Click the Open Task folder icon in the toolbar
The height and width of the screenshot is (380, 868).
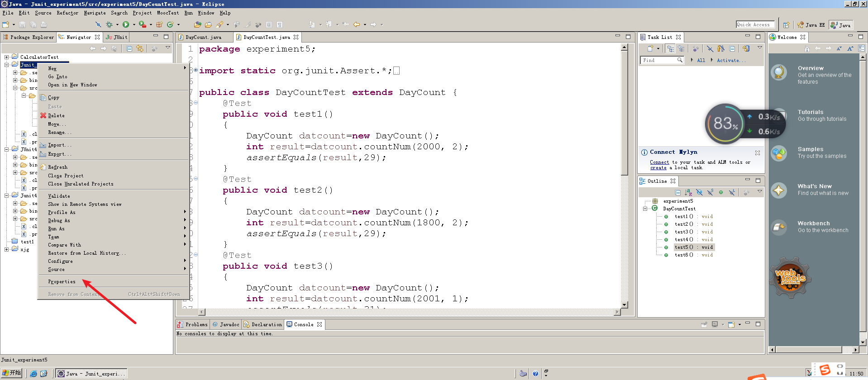tap(208, 24)
